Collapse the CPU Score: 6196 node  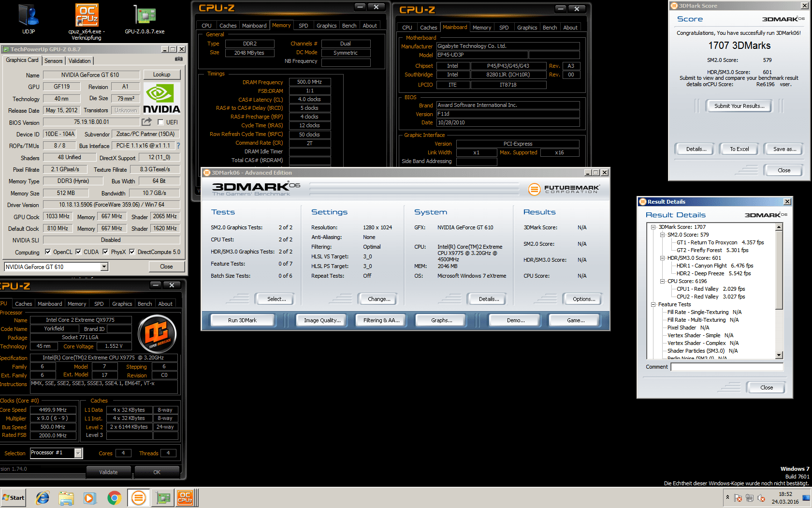point(663,281)
